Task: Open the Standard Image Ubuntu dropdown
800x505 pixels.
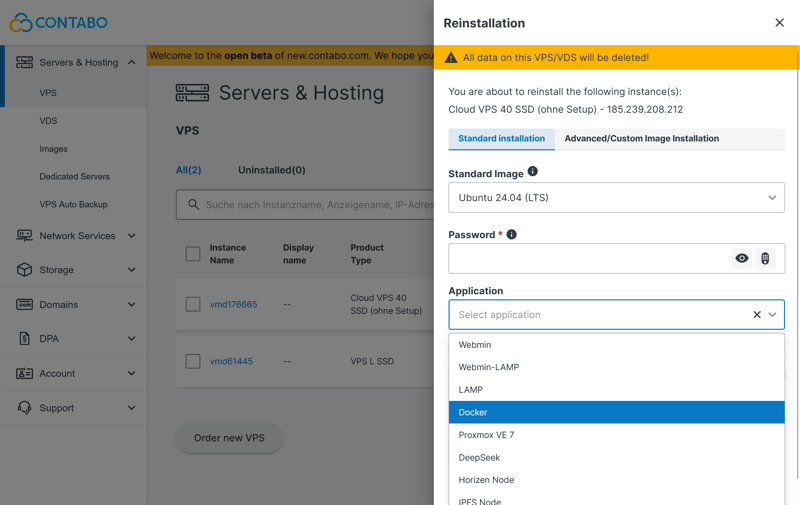Action: point(616,198)
